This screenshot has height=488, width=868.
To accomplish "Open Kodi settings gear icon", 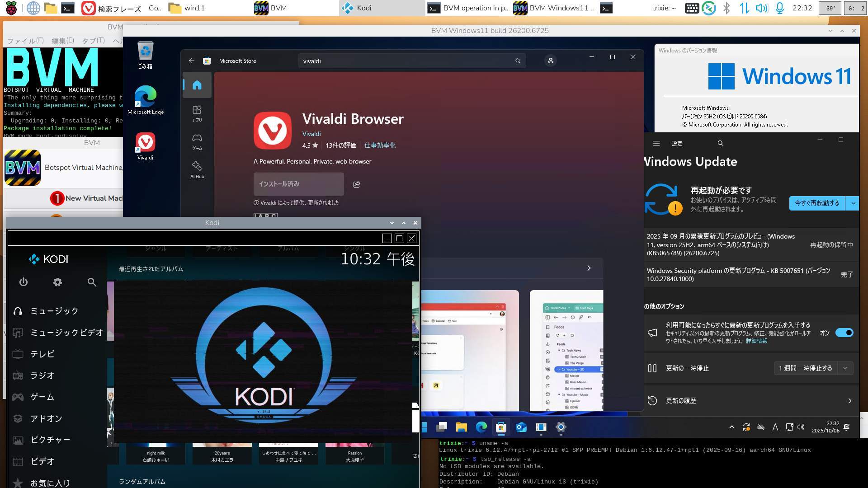I will click(57, 282).
